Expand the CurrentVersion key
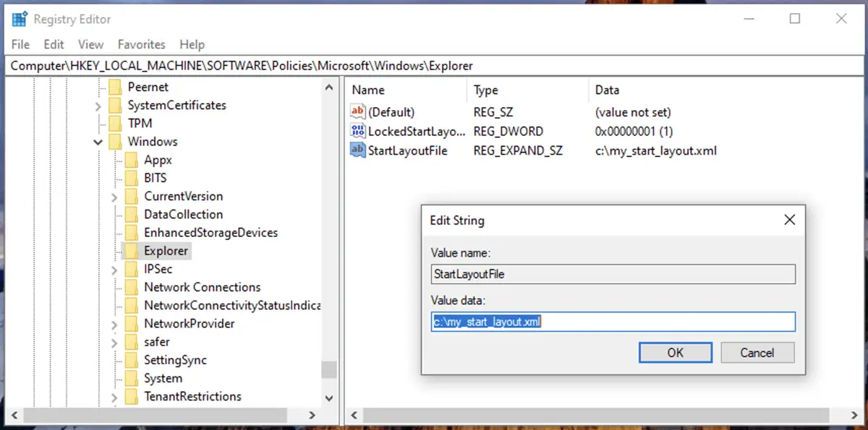 115,197
